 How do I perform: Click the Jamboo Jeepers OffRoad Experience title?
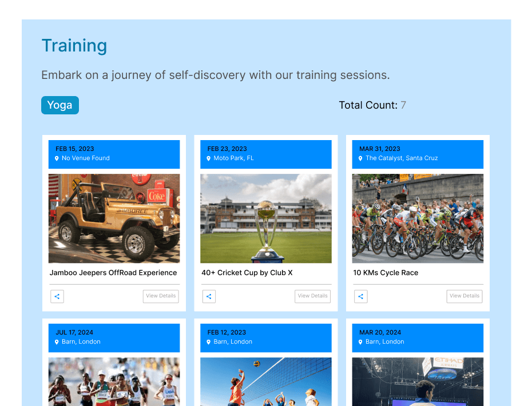(x=113, y=273)
